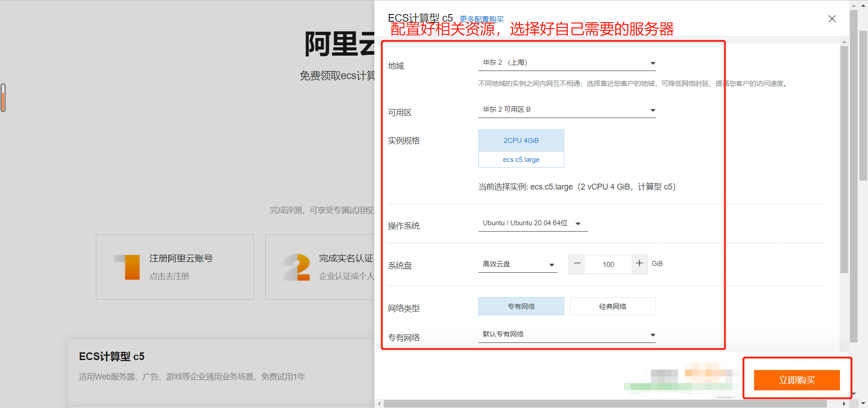Click the scroll-up arrow of the panel scrollbar

[844, 42]
